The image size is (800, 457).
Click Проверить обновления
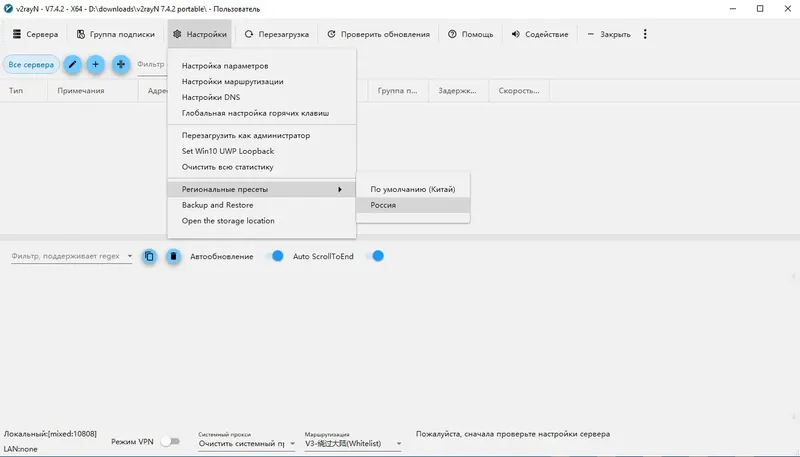point(378,34)
